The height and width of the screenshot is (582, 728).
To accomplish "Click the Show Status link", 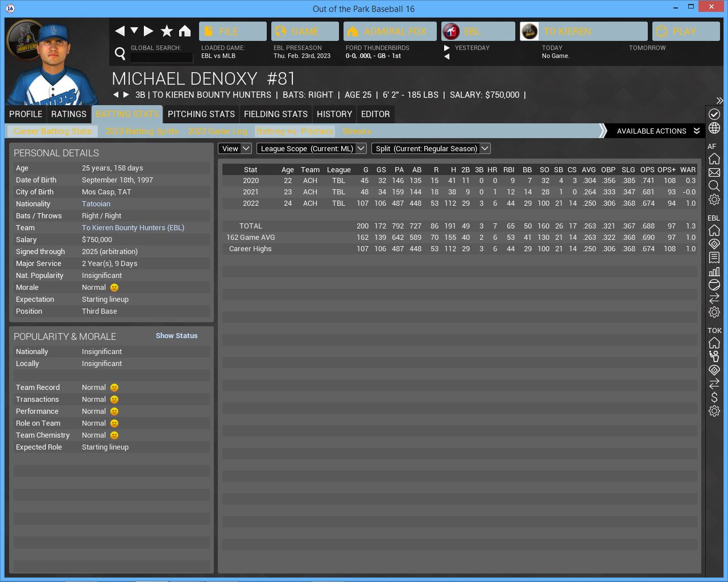I will pos(177,336).
